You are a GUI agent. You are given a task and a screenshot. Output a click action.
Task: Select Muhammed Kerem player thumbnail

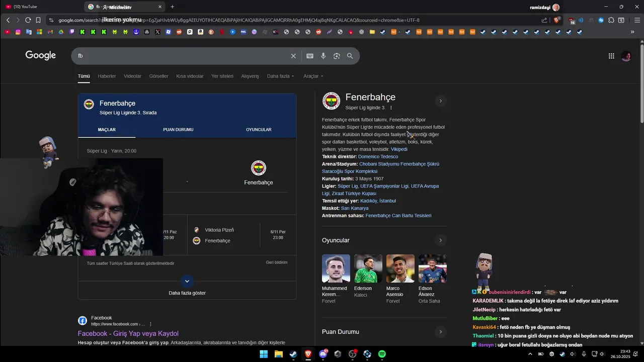(x=336, y=268)
